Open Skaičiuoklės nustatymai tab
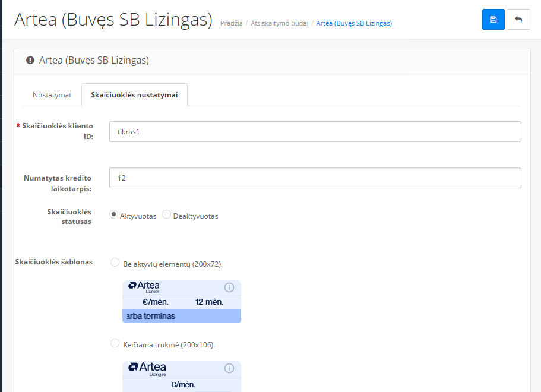The height and width of the screenshot is (392, 541). click(134, 95)
